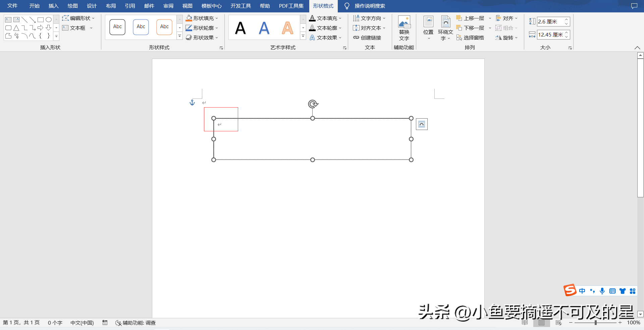Apply the black fill WordArt style A

[x=240, y=28]
